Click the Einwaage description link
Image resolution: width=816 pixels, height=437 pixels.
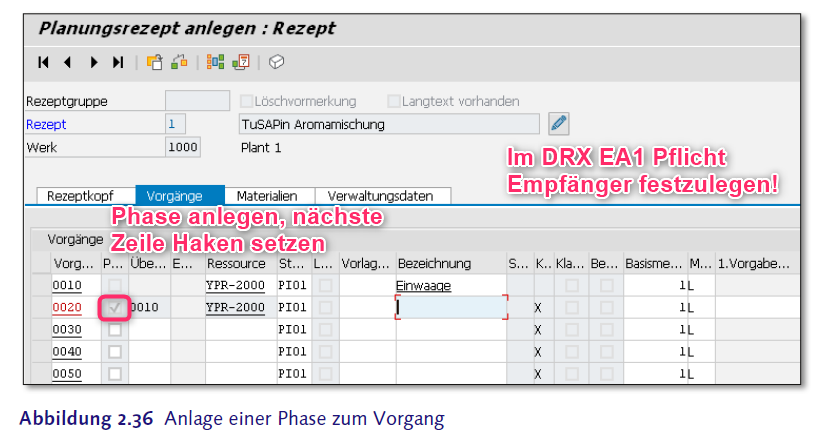point(423,286)
